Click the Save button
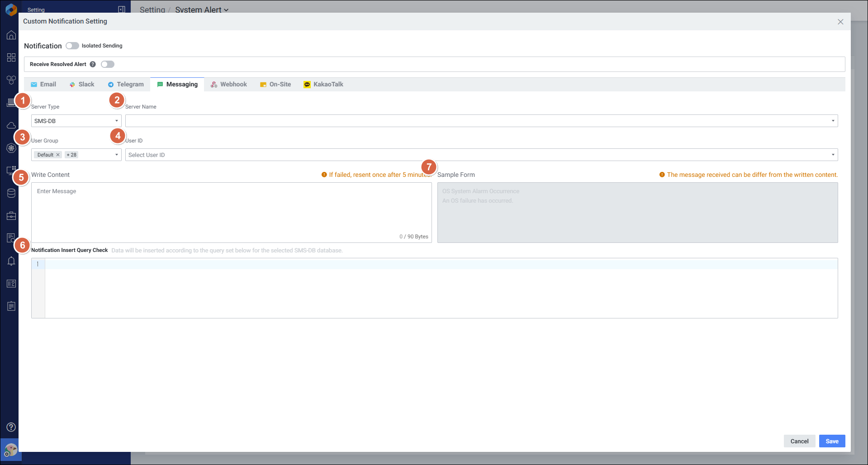868x465 pixels. (x=832, y=441)
